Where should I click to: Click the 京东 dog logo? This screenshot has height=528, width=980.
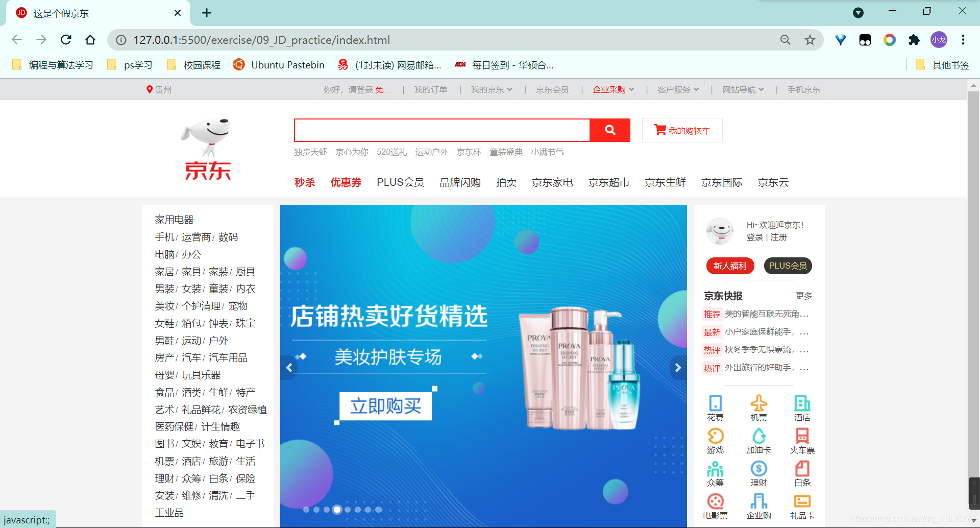coord(207,149)
